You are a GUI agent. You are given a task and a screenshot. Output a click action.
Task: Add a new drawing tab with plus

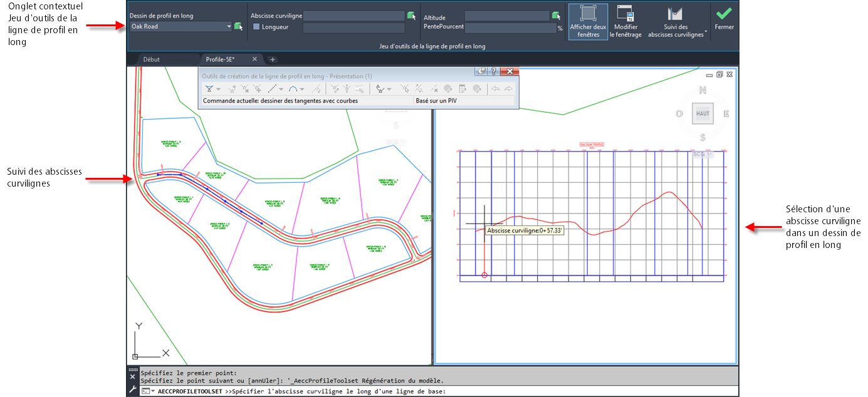(x=273, y=59)
